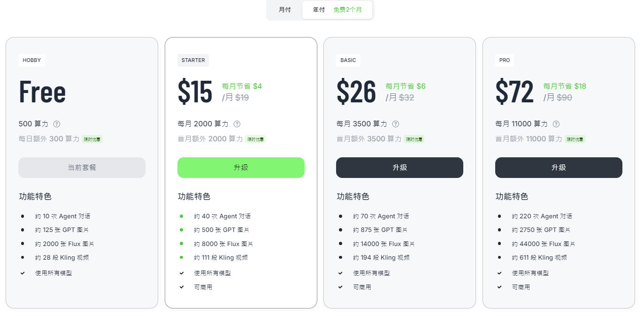This screenshot has width=644, height=316.
Task: Click the 免费2个月 label
Action: pyautogui.click(x=348, y=10)
